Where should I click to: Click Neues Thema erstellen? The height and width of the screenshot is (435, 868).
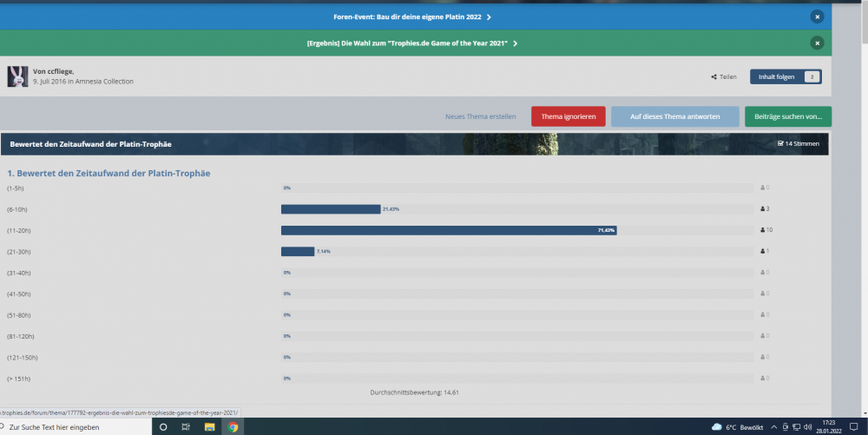[x=480, y=116]
